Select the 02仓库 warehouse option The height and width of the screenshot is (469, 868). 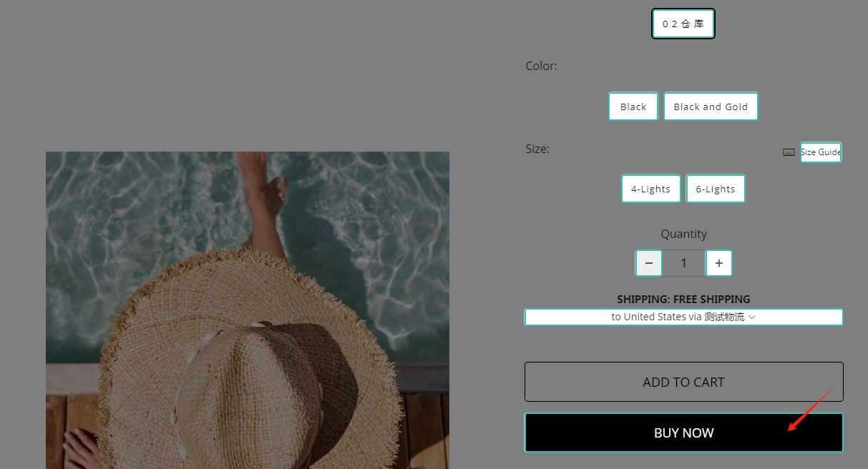point(683,24)
